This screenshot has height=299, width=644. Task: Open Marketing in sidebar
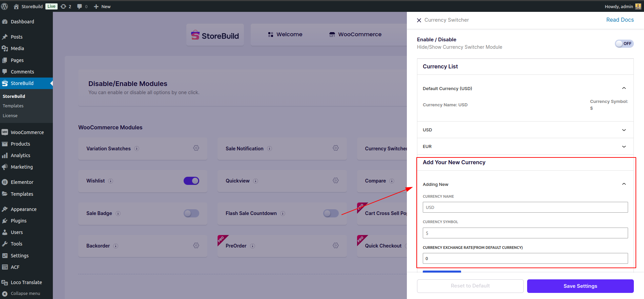(26, 167)
